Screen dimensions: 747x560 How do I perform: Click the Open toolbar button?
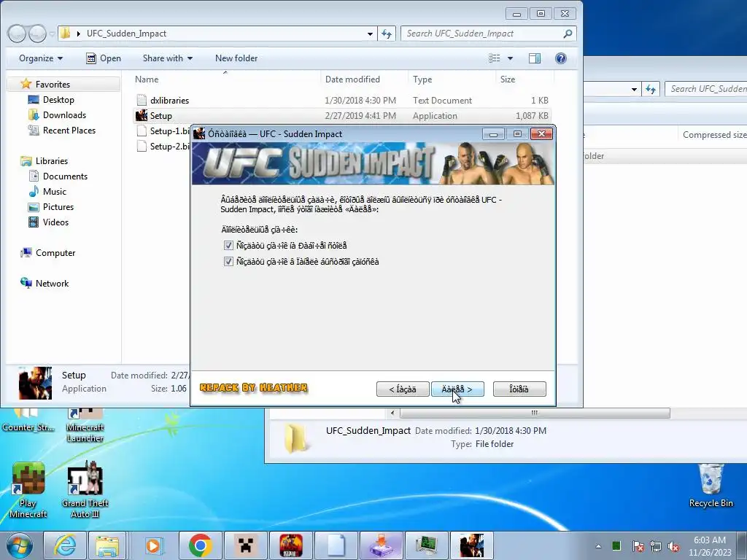(104, 58)
